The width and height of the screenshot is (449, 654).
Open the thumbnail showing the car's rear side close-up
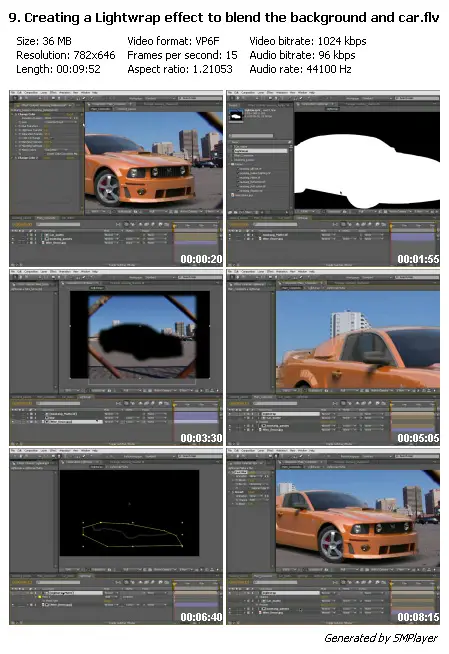[x=333, y=357]
